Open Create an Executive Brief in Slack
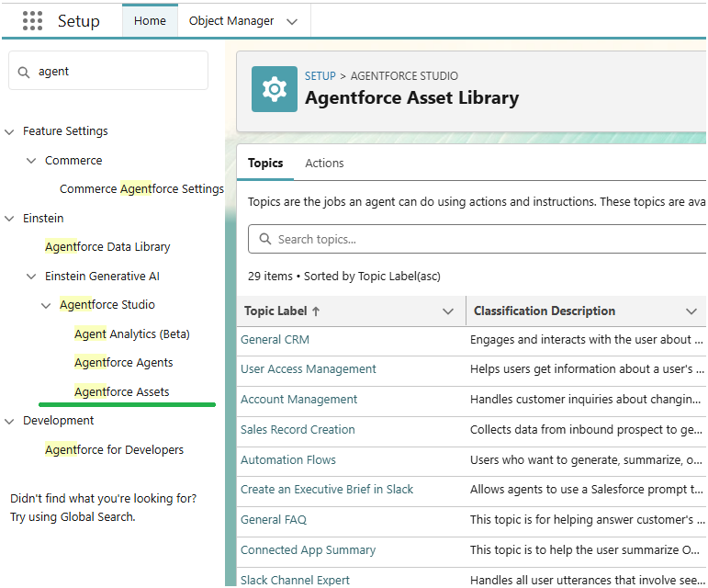 pos(327,489)
